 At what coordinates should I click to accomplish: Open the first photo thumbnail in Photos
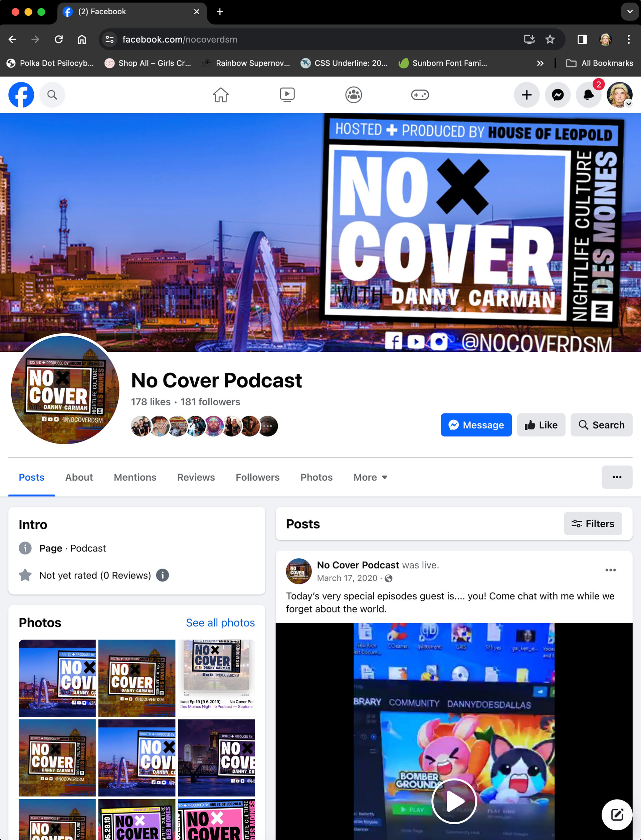[x=57, y=678]
